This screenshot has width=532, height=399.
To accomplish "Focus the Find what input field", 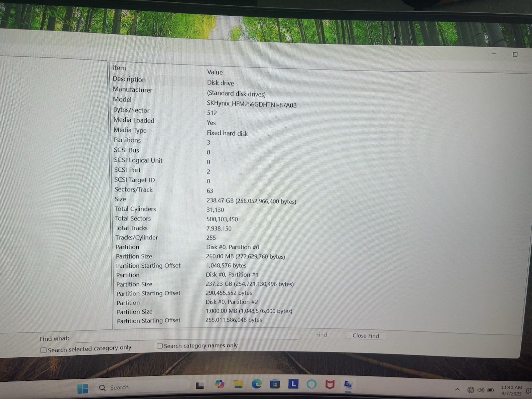I will click(187, 336).
